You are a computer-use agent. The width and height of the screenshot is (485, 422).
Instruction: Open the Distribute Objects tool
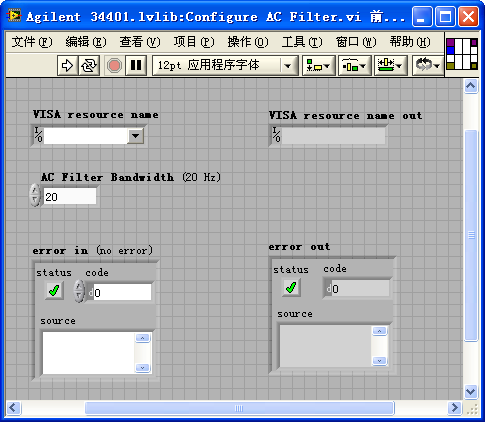click(x=354, y=65)
